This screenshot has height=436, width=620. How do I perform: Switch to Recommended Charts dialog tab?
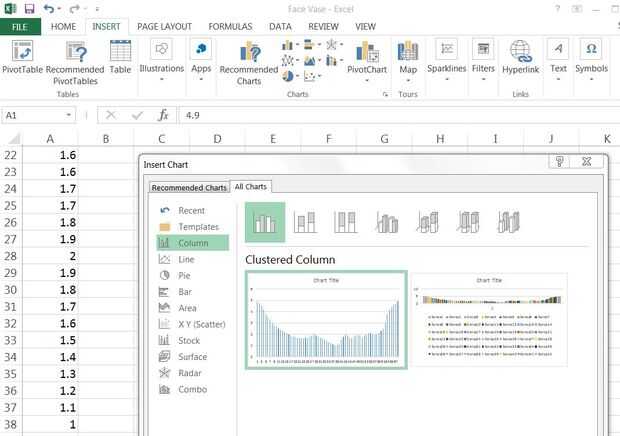pyautogui.click(x=189, y=188)
